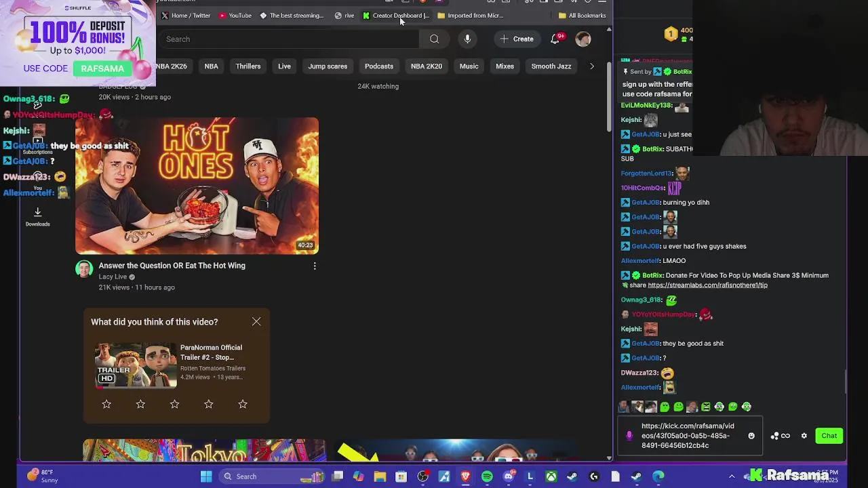This screenshot has width=868, height=488.
Task: Click the Kick chat send button
Action: tap(829, 436)
